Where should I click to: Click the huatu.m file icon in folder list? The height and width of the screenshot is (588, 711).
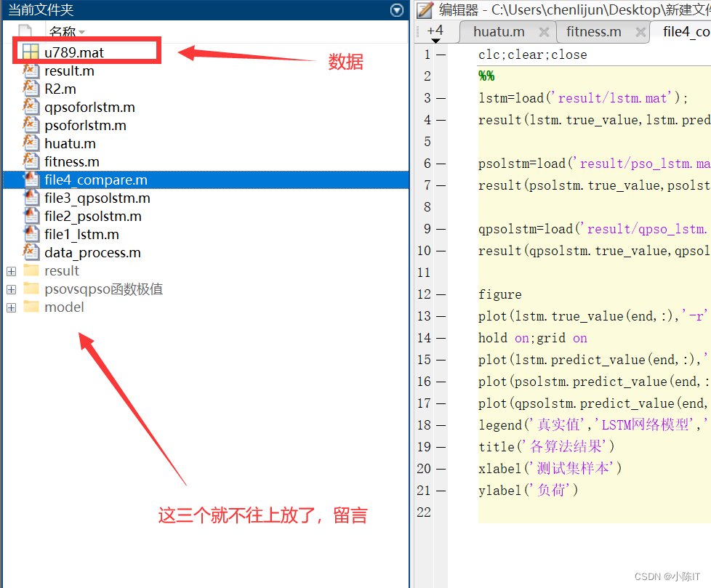click(x=31, y=143)
